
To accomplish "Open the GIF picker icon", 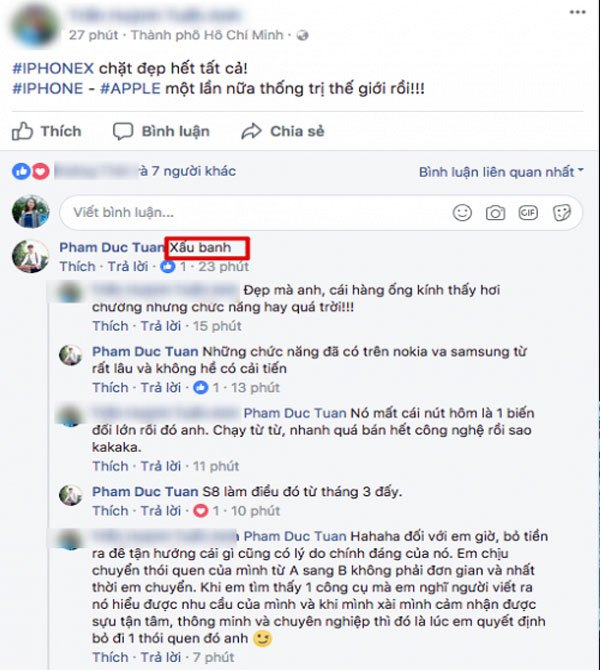I will [x=528, y=213].
